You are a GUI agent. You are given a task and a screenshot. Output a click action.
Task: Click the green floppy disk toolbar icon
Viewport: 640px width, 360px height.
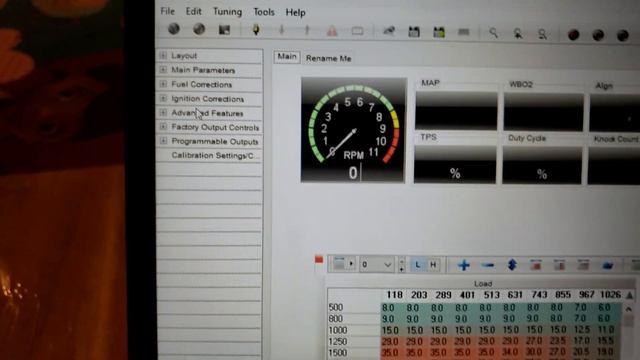pos(439,32)
